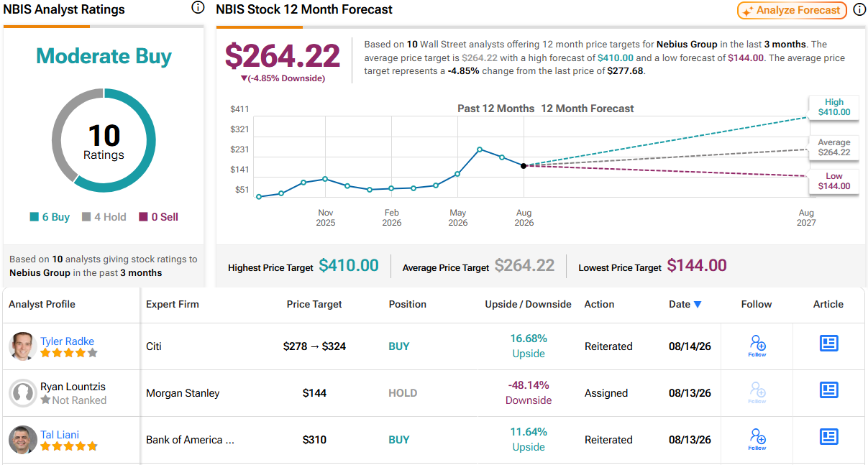
Task: Click Citi price target $278 → $324
Action: coord(314,346)
